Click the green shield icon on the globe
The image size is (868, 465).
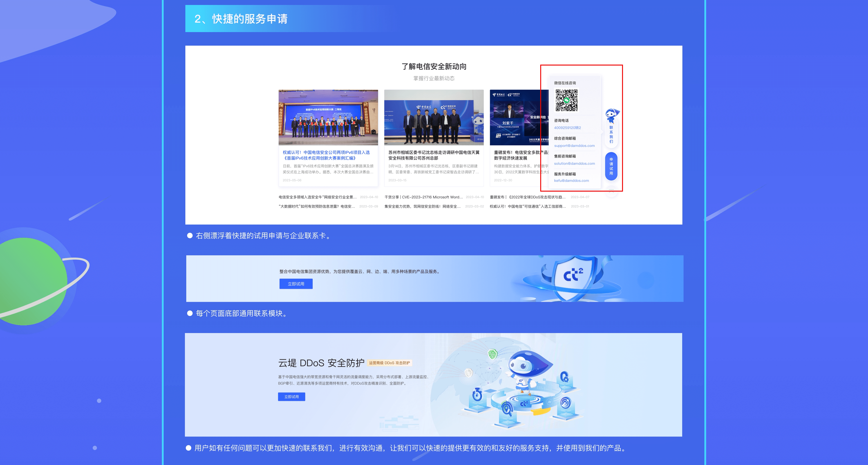coord(492,354)
